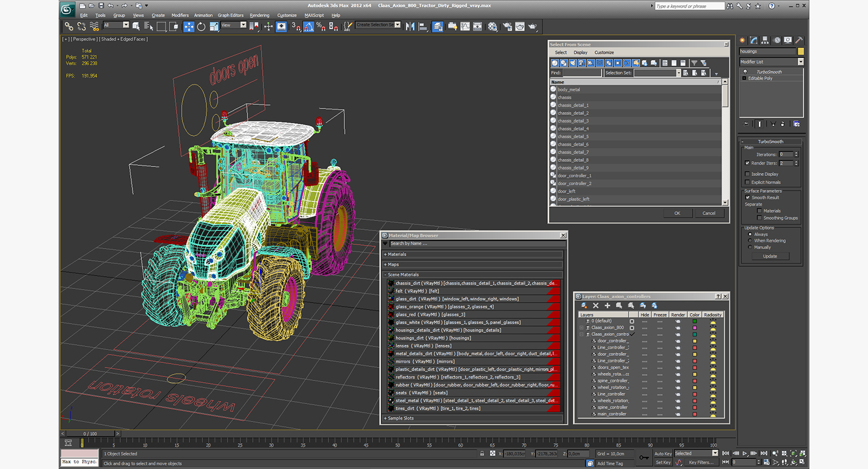
Task: Click the Set Keys key icon
Action: click(644, 457)
